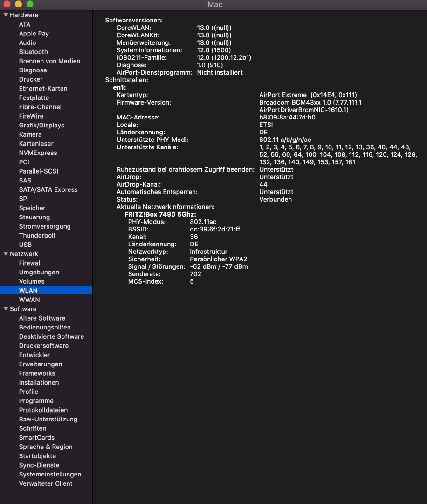427x504 pixels.
Task: Select Festplatte under Hardware
Action: [34, 98]
